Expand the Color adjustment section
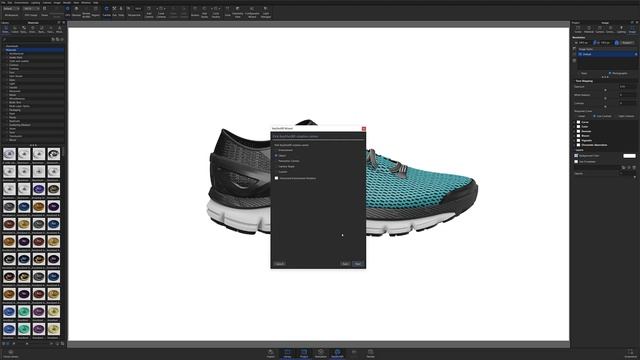640x360 pixels. pos(574,127)
